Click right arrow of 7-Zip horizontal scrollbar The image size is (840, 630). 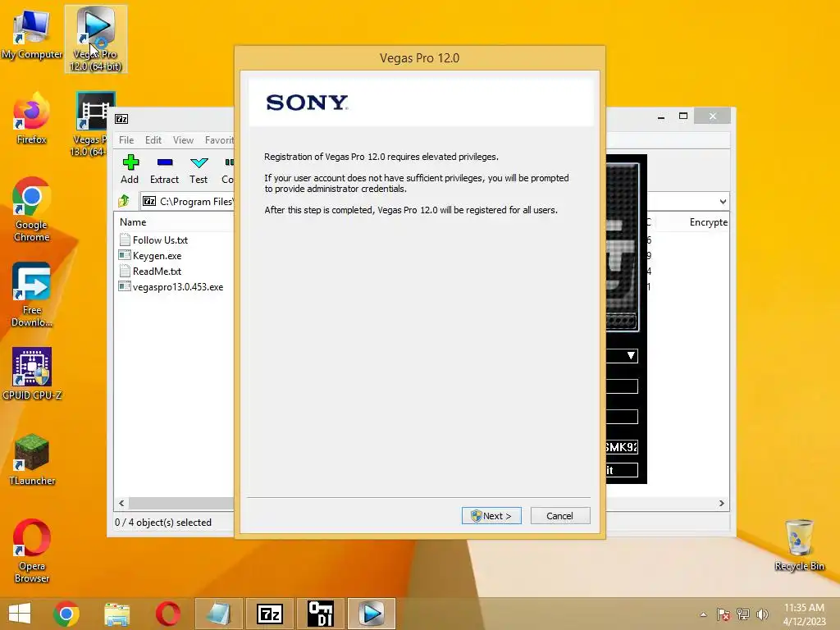[x=722, y=503]
